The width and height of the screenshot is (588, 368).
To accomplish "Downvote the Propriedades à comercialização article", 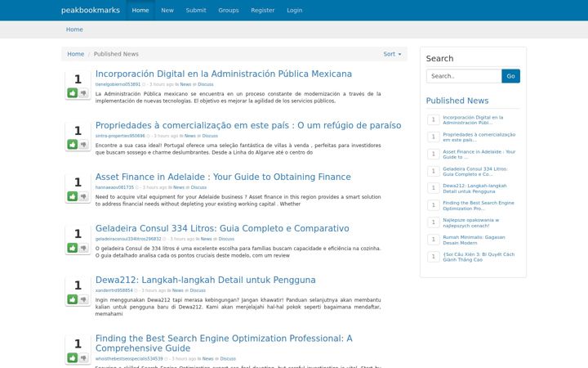I will click(83, 144).
